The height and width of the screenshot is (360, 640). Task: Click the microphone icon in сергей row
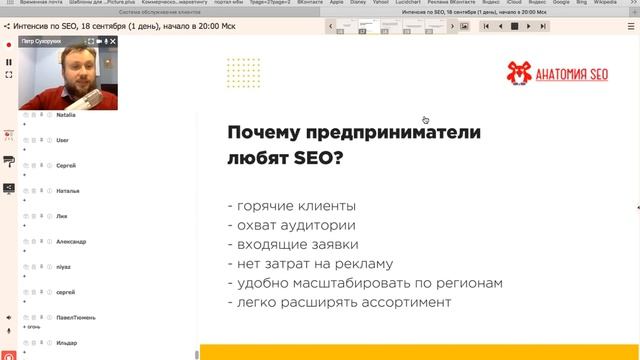(42, 292)
